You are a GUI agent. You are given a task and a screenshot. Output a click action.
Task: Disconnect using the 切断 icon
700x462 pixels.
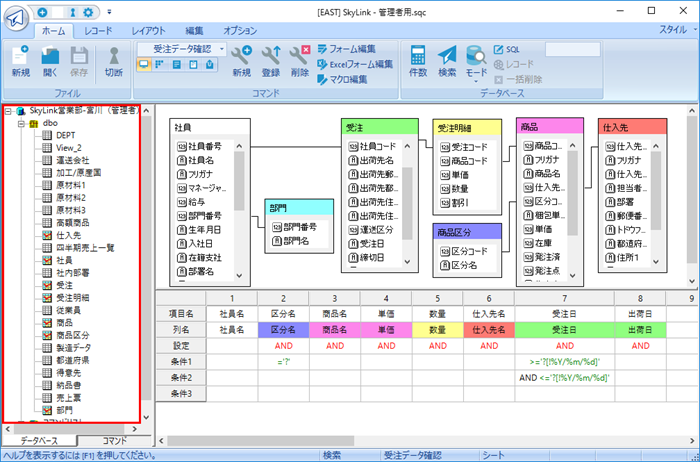point(113,61)
